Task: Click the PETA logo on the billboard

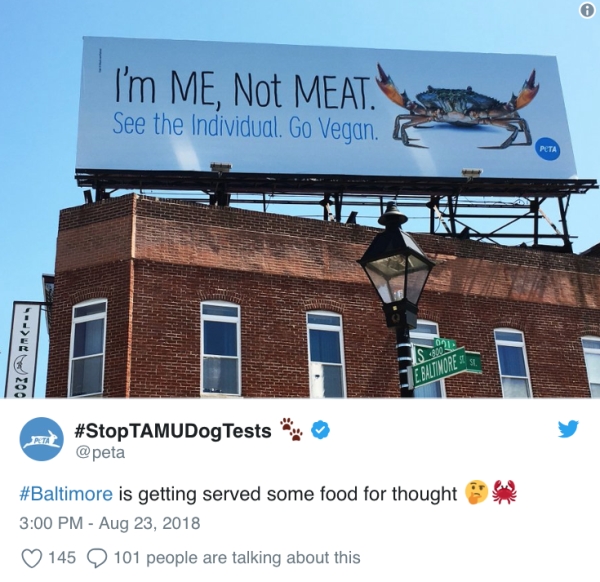Action: pyautogui.click(x=547, y=147)
